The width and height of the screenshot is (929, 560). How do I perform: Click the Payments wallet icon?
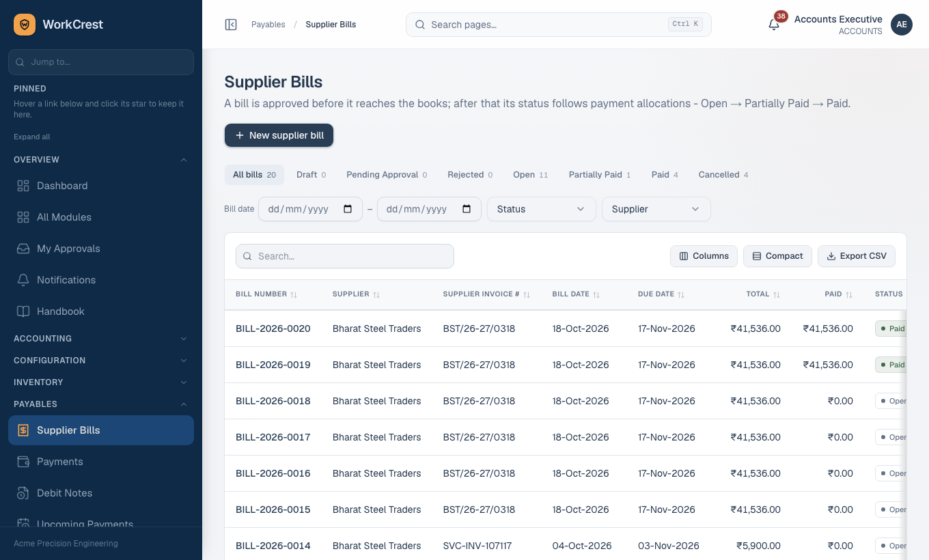(x=23, y=462)
